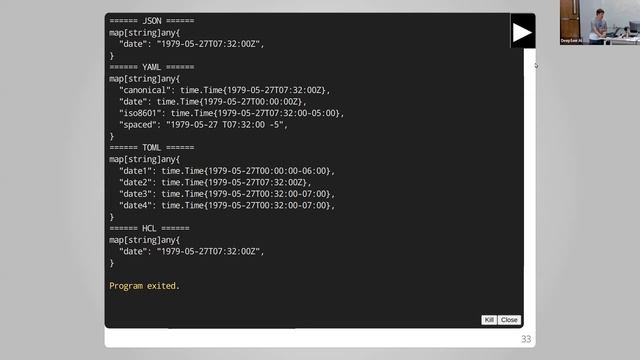Viewport: 640px width, 360px height.
Task: Click the "date2" entry in TOML output
Action: (x=215, y=182)
